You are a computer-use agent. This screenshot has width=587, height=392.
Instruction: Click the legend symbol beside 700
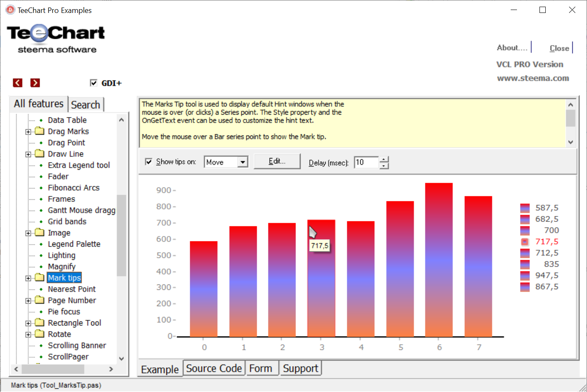click(525, 230)
